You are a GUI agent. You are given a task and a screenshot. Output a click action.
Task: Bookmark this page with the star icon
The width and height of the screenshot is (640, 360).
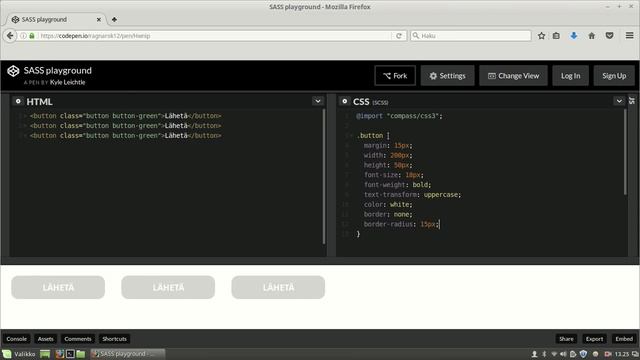pos(541,36)
